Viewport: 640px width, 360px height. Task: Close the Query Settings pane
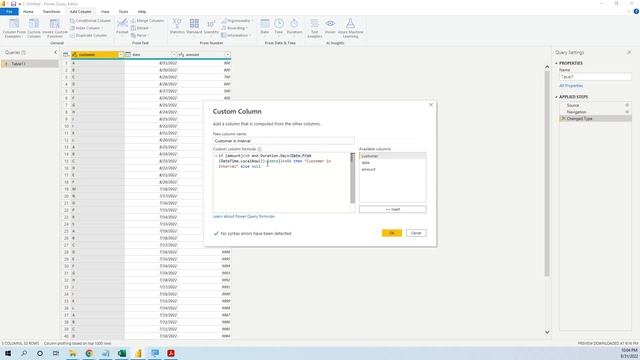[629, 52]
